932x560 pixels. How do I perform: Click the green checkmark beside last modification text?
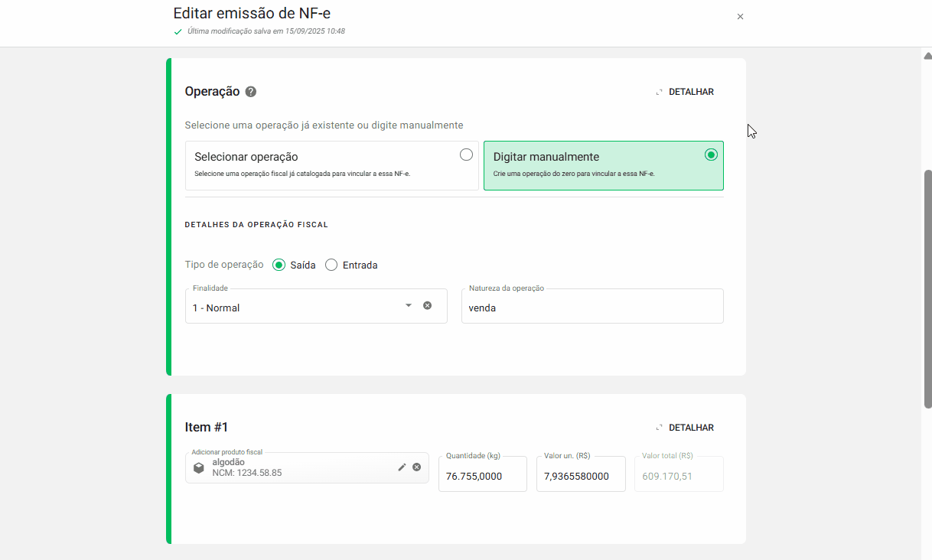coord(178,31)
